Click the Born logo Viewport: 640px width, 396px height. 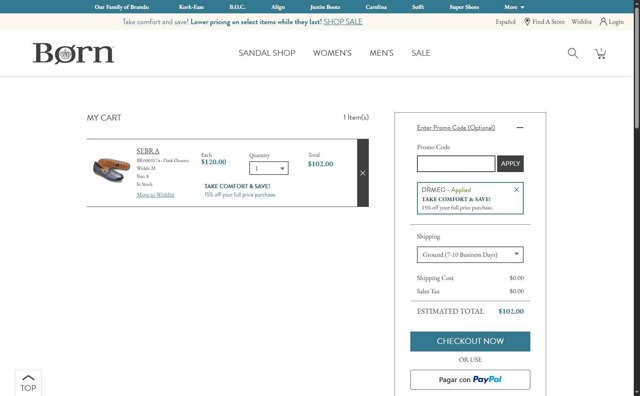point(73,53)
